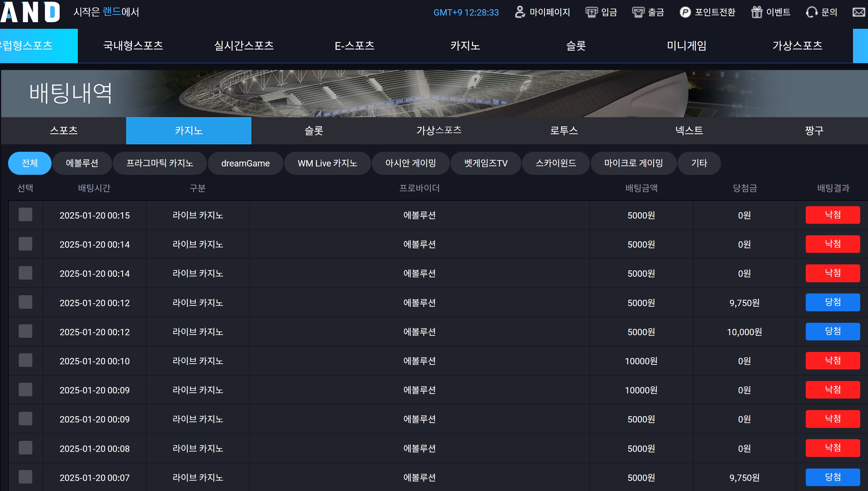Click 당첨 result of 9,750원 00:12 bet
Screen dimensions: 868x491
click(x=833, y=302)
